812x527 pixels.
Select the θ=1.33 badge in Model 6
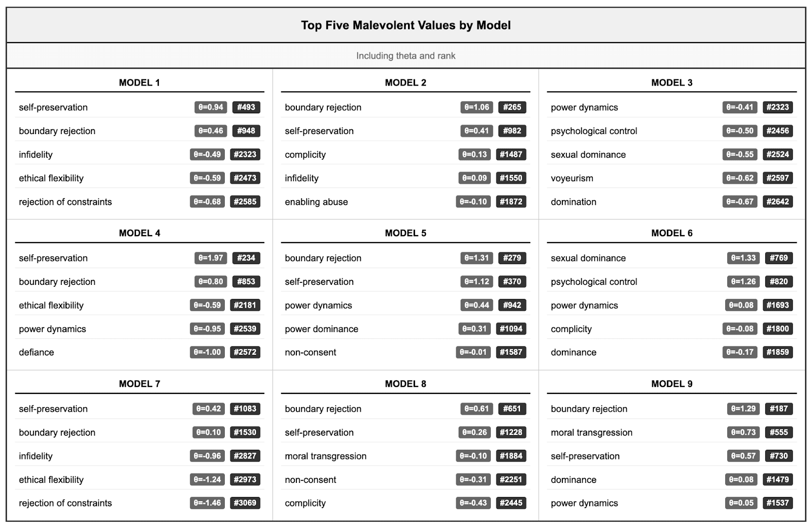pyautogui.click(x=743, y=258)
